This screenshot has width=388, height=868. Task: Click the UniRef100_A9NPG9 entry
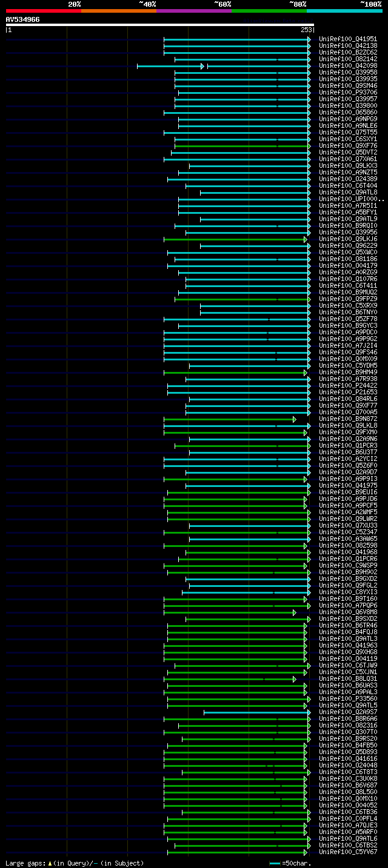348,119
